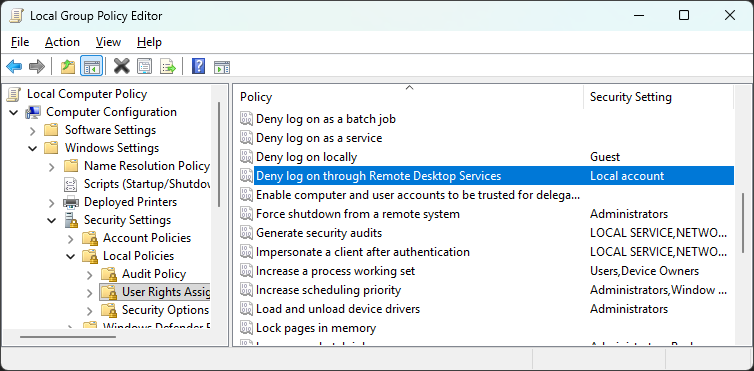
Task: Open the View menu
Action: click(108, 42)
